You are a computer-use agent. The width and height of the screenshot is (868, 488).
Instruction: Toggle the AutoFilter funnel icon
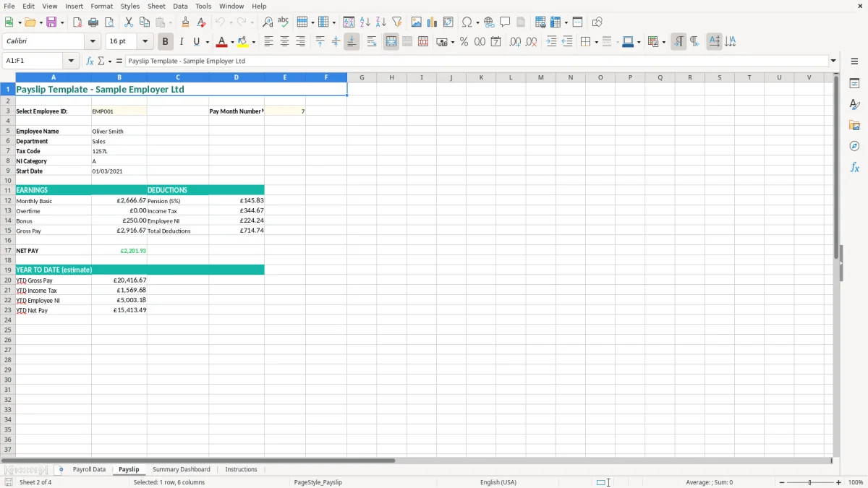pos(396,22)
